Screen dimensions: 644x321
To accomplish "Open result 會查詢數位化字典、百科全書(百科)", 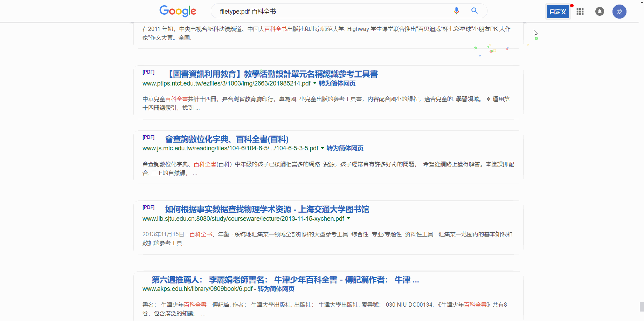I will coord(227,139).
